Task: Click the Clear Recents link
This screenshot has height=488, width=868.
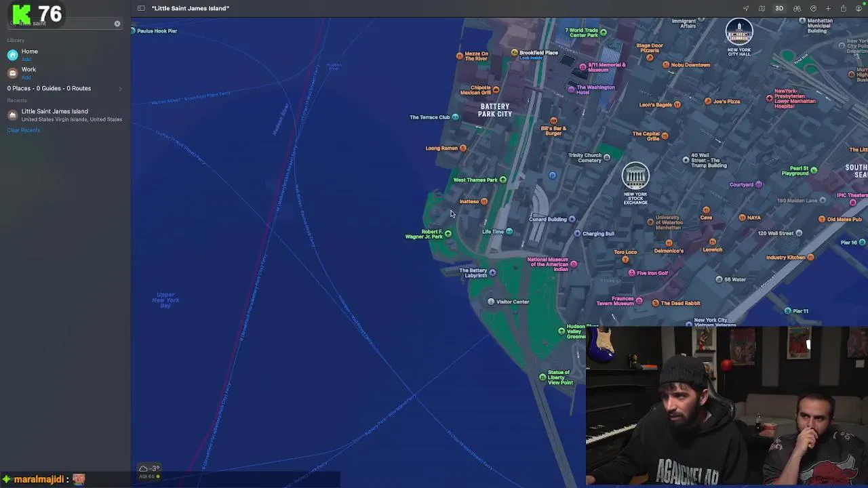Action: (x=24, y=130)
